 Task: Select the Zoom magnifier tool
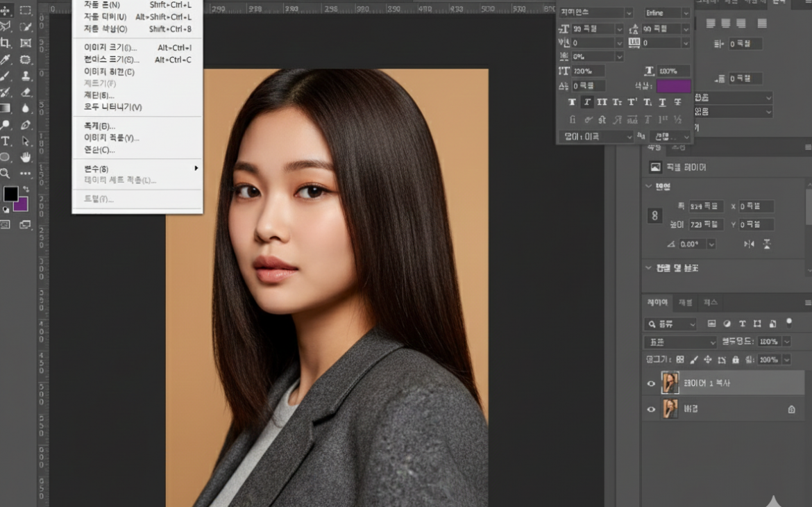tap(6, 173)
